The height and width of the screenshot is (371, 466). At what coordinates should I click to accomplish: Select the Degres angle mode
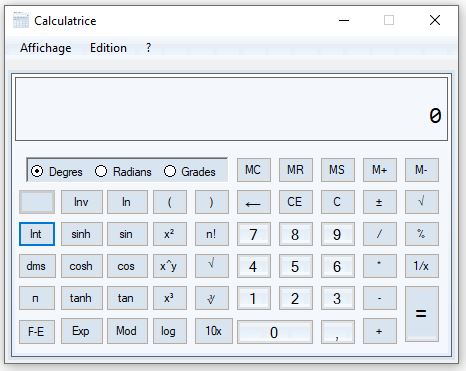click(56, 171)
